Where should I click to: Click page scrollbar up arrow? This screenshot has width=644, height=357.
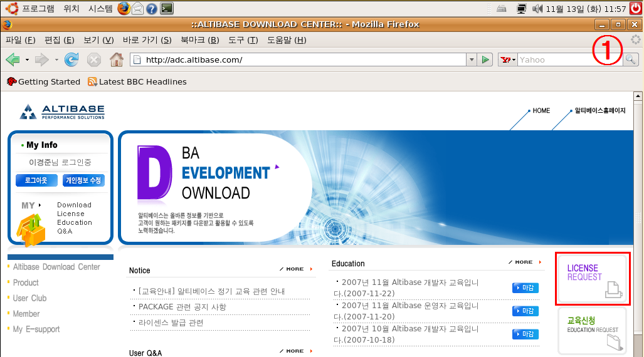pos(638,96)
